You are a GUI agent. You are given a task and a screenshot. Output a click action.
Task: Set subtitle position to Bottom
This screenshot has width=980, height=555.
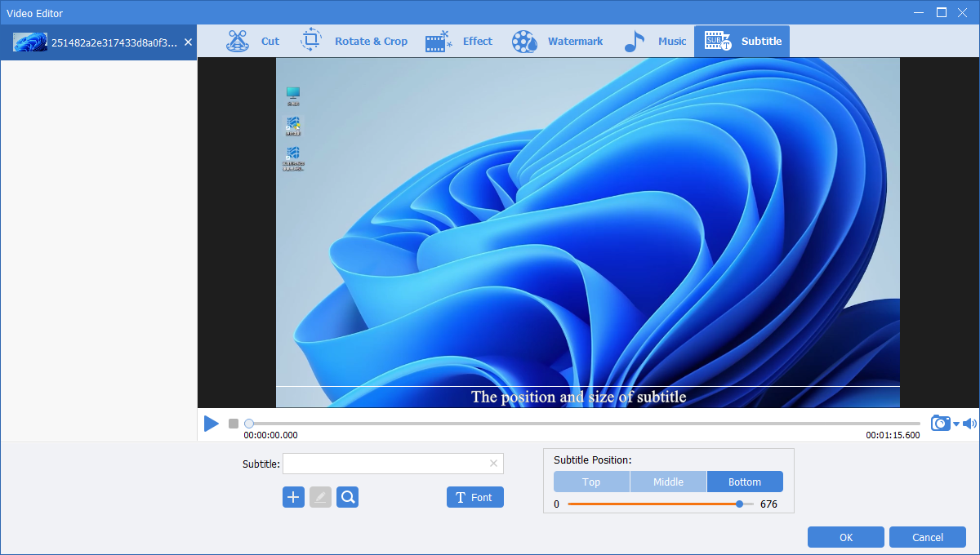(745, 482)
